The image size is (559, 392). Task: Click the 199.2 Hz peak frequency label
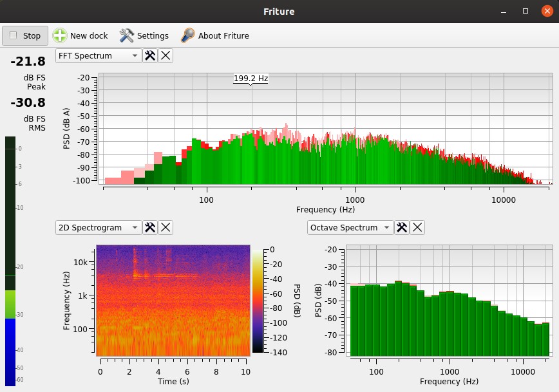[251, 79]
